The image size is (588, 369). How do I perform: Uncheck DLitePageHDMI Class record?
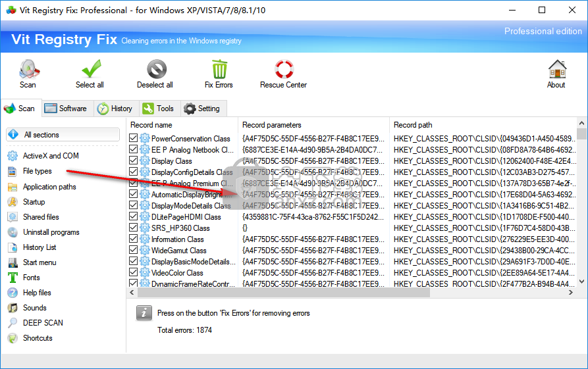coord(133,216)
